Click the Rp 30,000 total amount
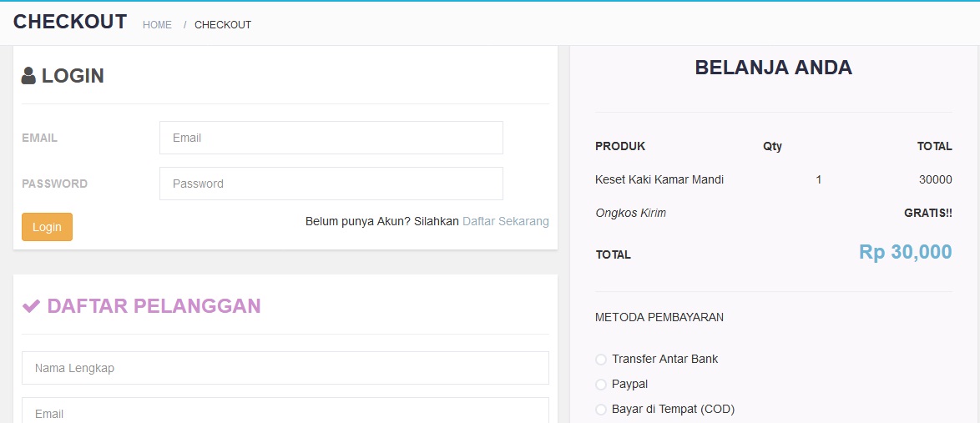Screen dimensions: 980x423 click(905, 252)
